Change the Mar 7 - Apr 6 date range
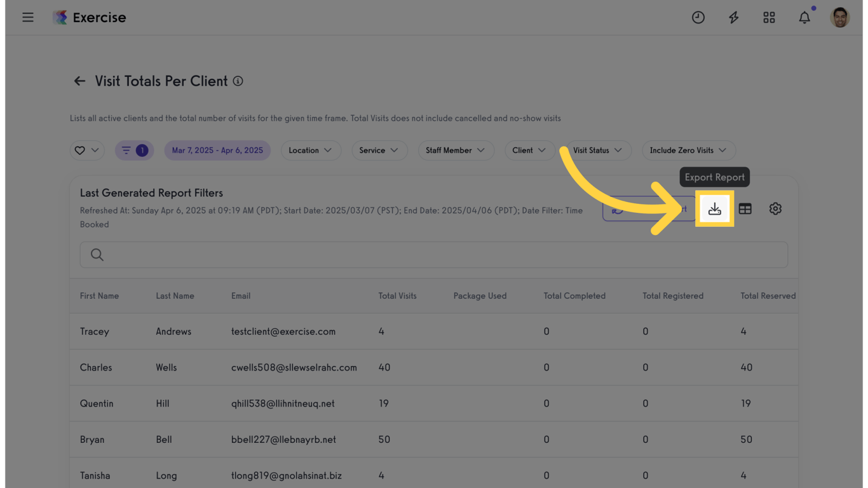 click(217, 151)
